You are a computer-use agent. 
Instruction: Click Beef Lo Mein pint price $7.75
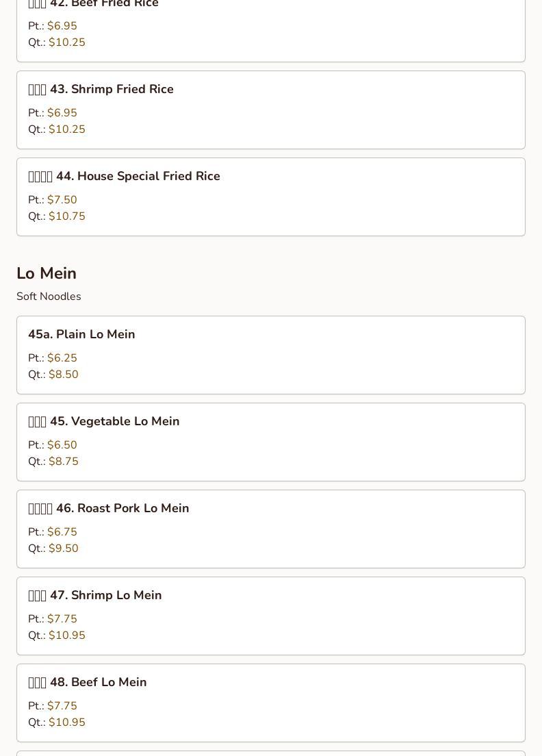62,706
